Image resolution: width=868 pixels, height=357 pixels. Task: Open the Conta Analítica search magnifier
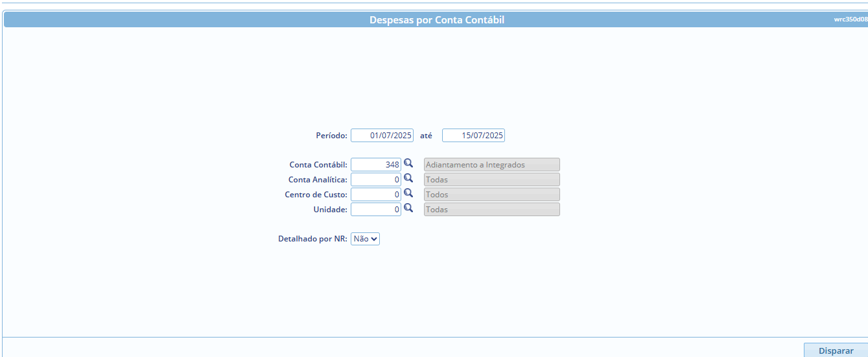click(408, 178)
